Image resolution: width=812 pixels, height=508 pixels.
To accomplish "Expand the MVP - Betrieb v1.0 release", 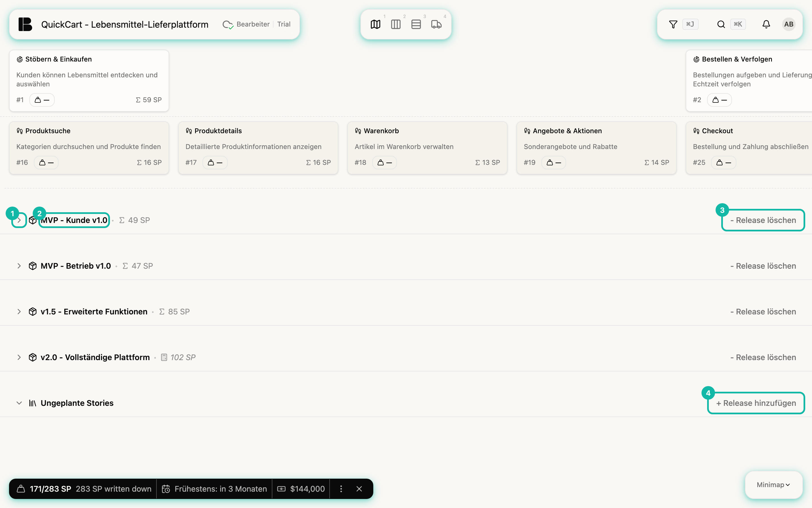I will point(19,266).
